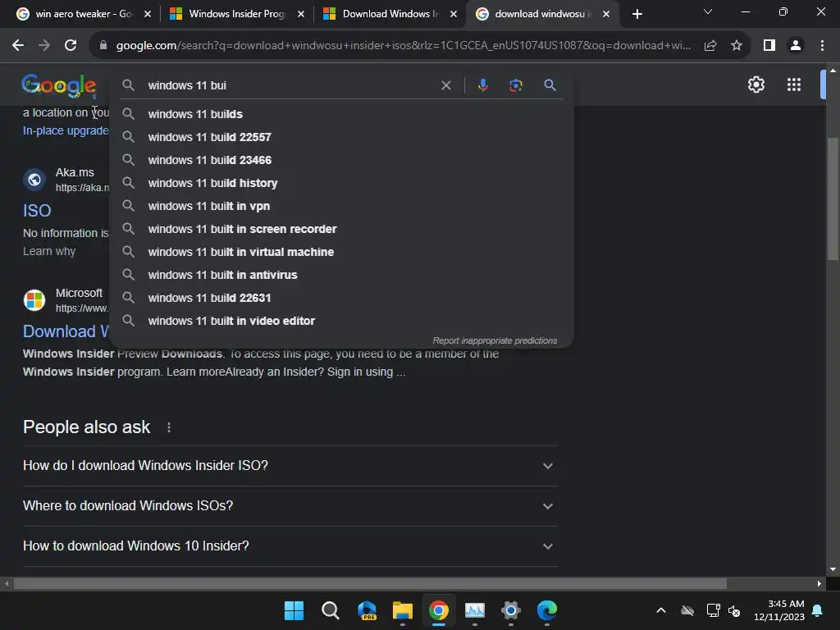The height and width of the screenshot is (630, 840).
Task: Pick suggestion built in antivirus
Action: (341, 276)
